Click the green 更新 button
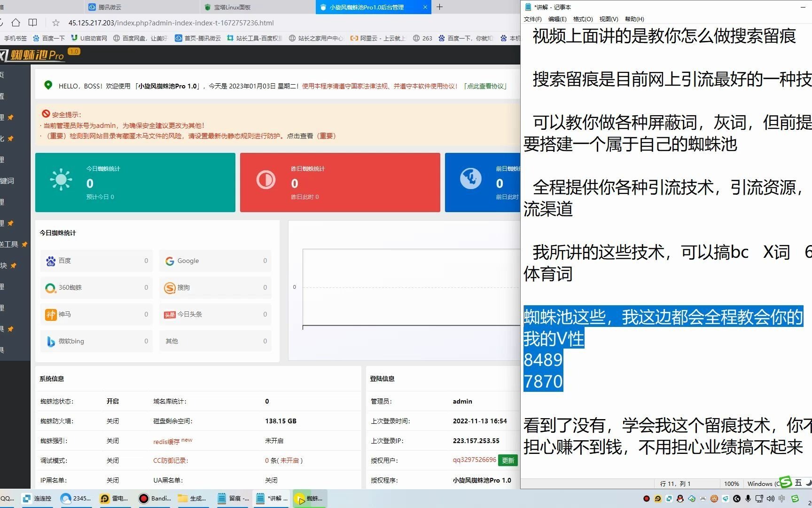812x508 pixels. (x=508, y=460)
